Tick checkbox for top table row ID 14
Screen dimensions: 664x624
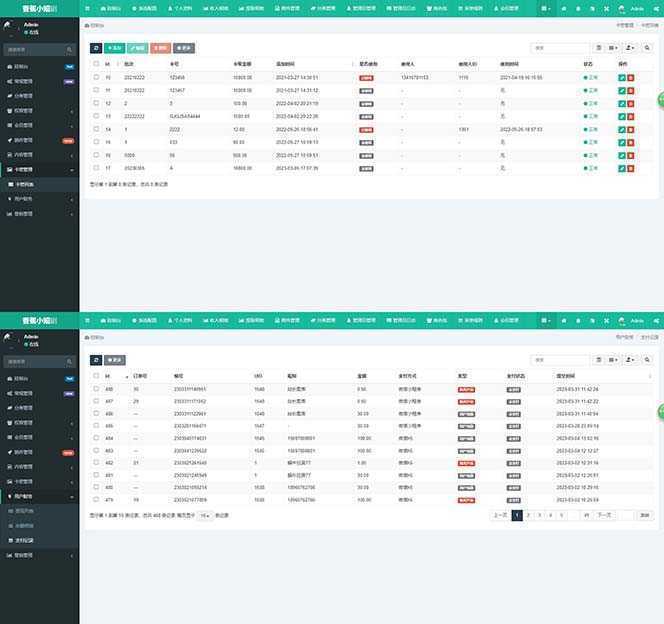pos(96,129)
